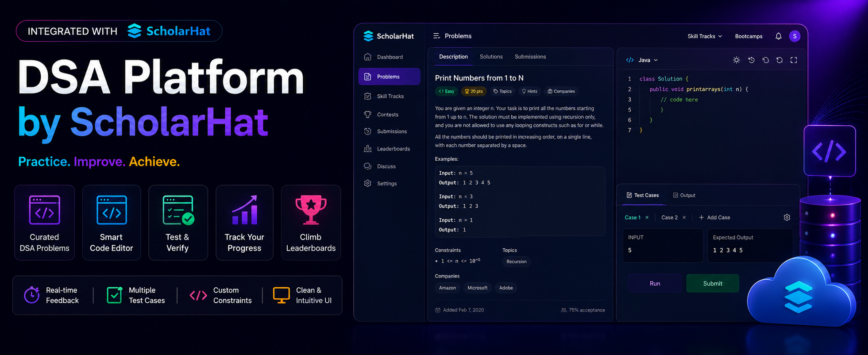Click the Curated DSA Problems feature card
This screenshot has height=355, width=868.
(x=44, y=223)
